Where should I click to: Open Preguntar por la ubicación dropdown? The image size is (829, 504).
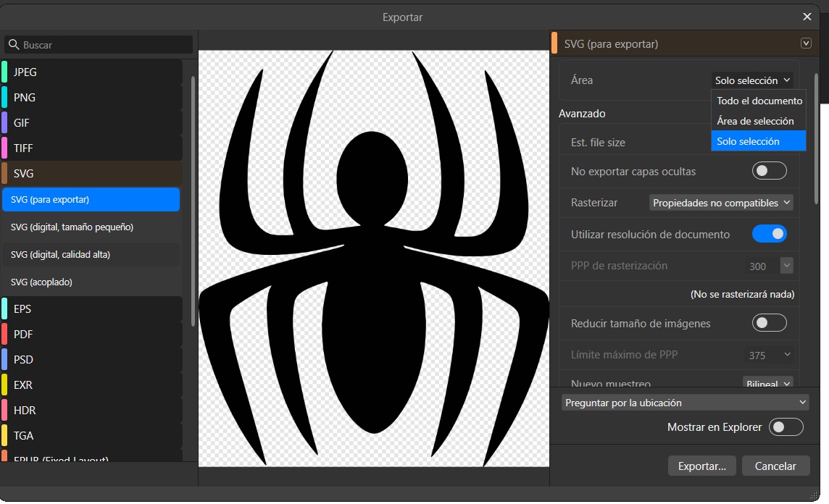685,403
